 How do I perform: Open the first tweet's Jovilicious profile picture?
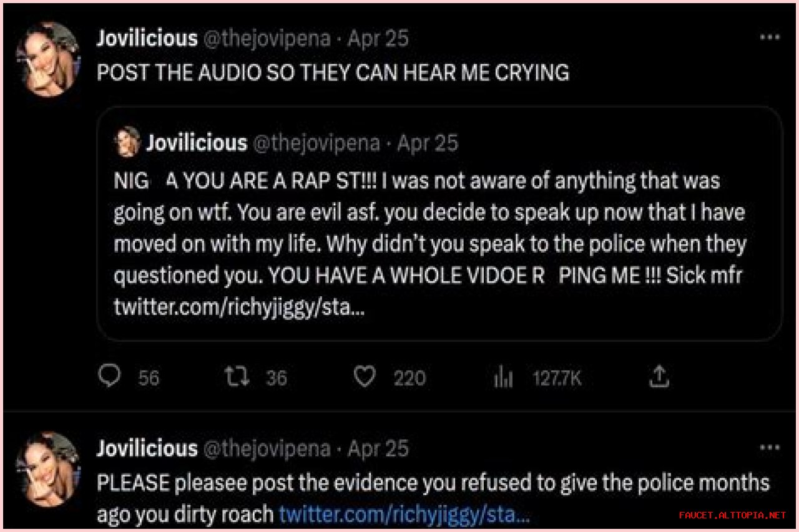pos(48,59)
